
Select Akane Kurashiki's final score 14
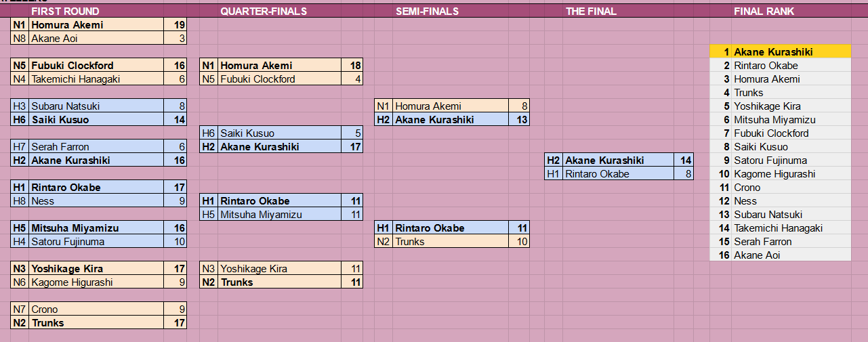pyautogui.click(x=684, y=161)
